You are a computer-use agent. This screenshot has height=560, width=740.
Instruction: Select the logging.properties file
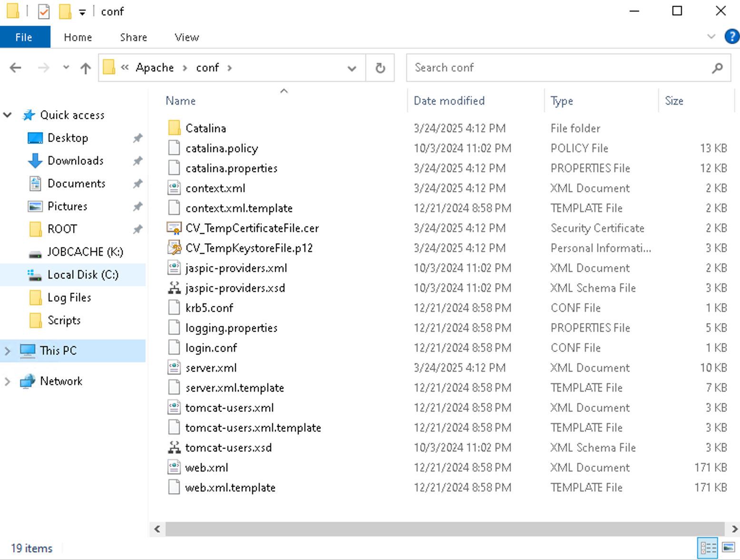232,328
